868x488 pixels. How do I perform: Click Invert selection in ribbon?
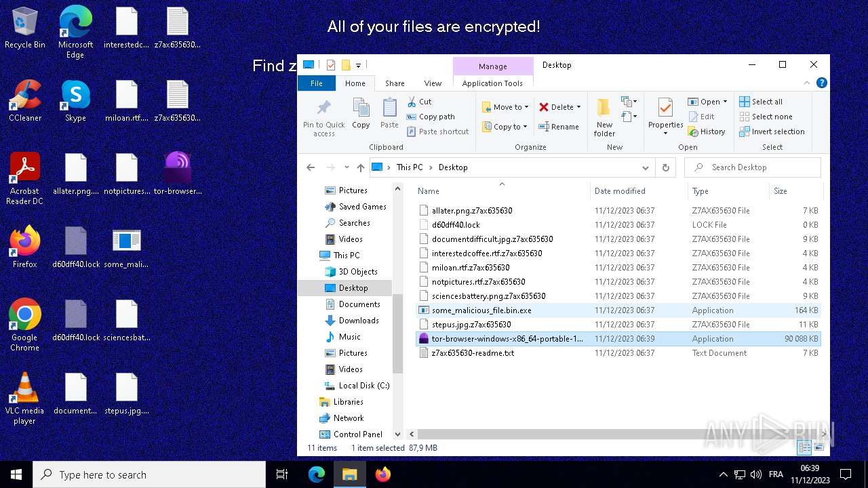772,131
